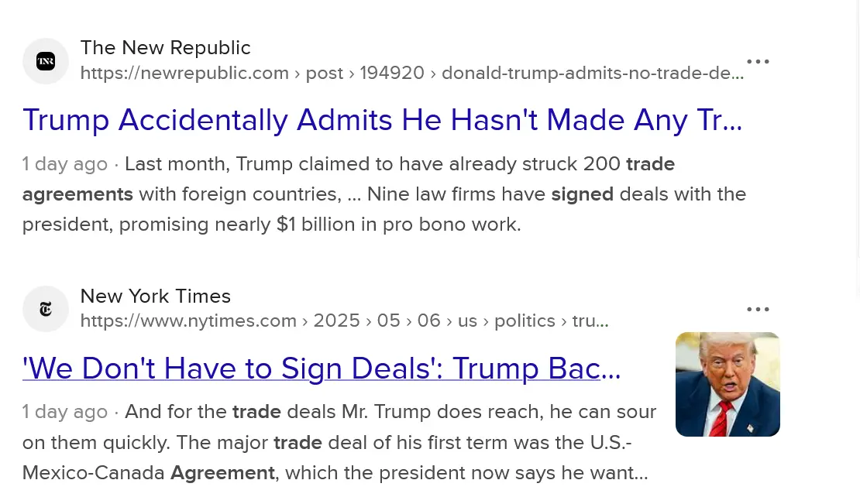Click '1 day ago' on New York Times result
This screenshot has width=860, height=504.
tap(64, 412)
